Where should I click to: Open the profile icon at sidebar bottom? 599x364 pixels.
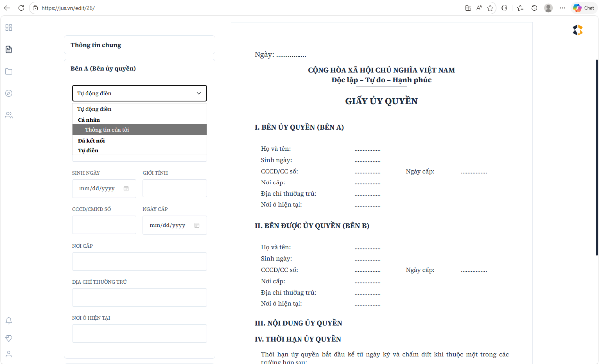pos(8,354)
